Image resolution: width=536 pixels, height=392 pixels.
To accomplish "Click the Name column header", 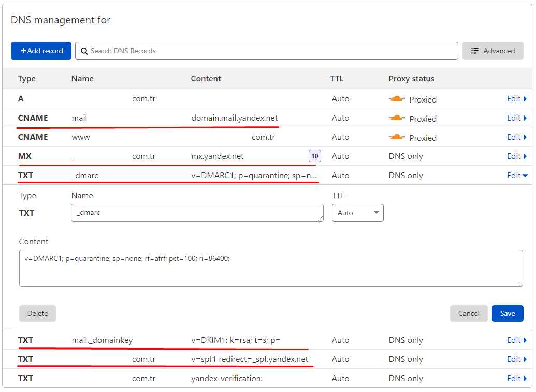I will 82,79.
